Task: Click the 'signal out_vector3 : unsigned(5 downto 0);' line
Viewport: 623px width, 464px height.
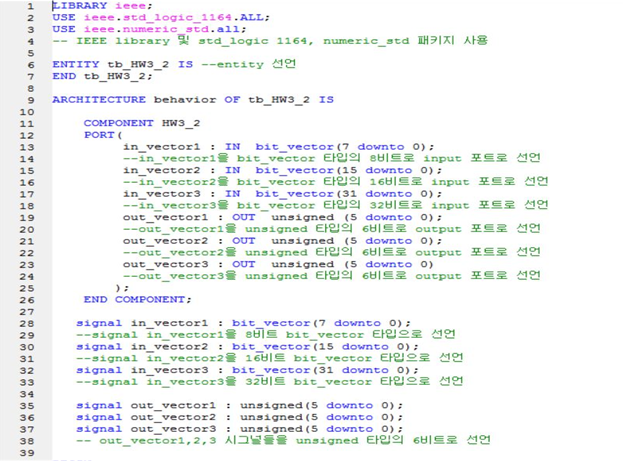Action: [240, 429]
